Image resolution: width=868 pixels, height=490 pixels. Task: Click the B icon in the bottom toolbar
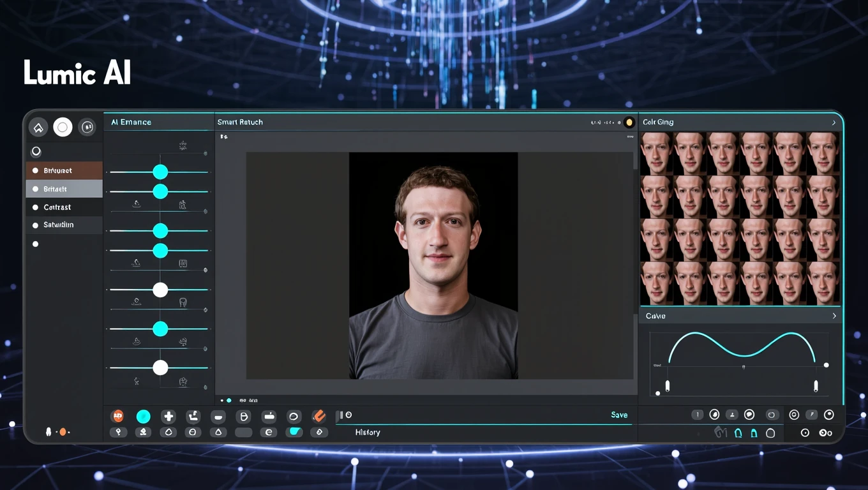(243, 417)
